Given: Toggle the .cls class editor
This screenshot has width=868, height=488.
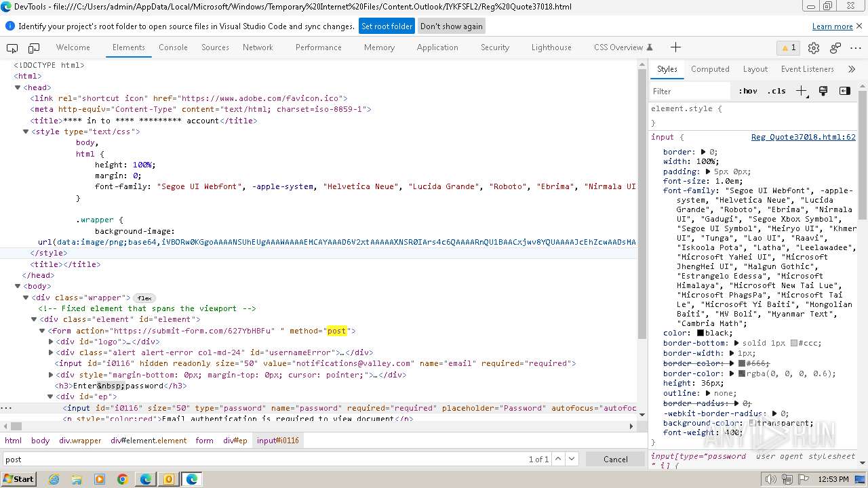Looking at the screenshot, I should pyautogui.click(x=776, y=91).
